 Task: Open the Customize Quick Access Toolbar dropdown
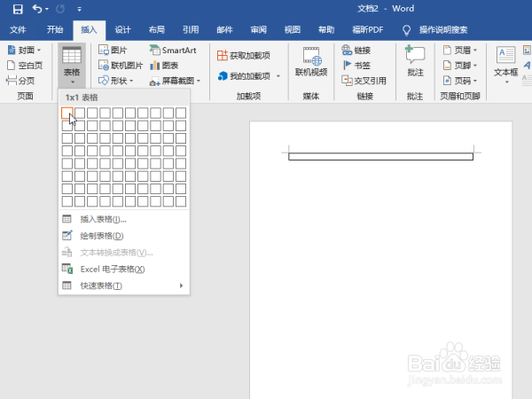pyautogui.click(x=80, y=10)
